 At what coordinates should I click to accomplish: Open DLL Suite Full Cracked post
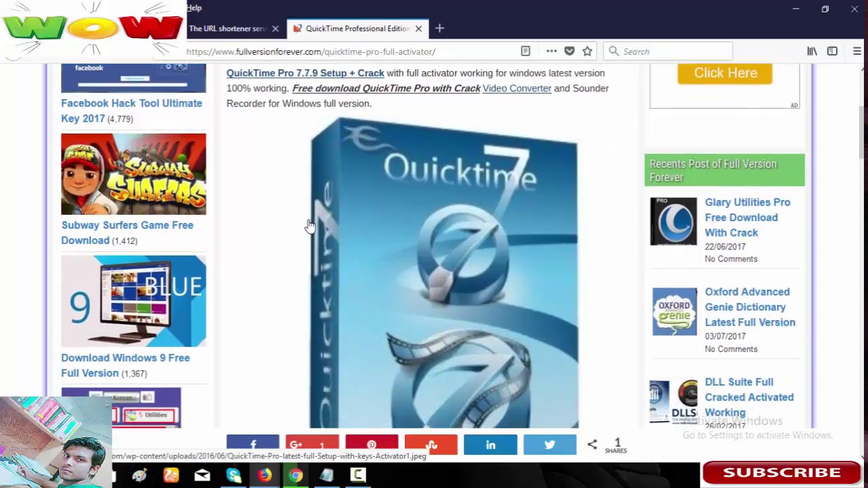click(749, 397)
